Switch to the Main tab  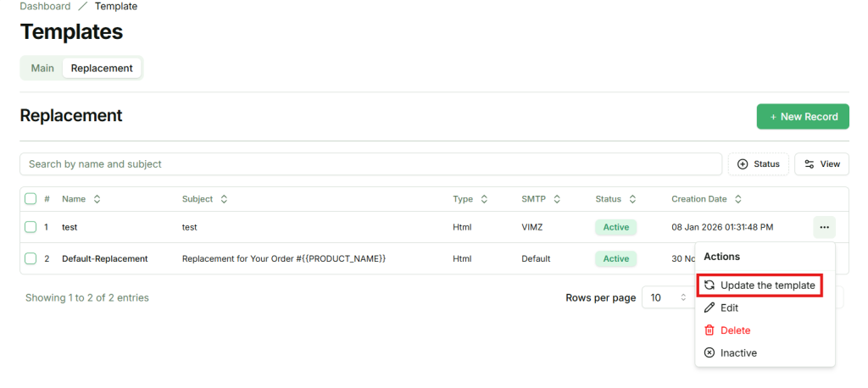[x=42, y=68]
